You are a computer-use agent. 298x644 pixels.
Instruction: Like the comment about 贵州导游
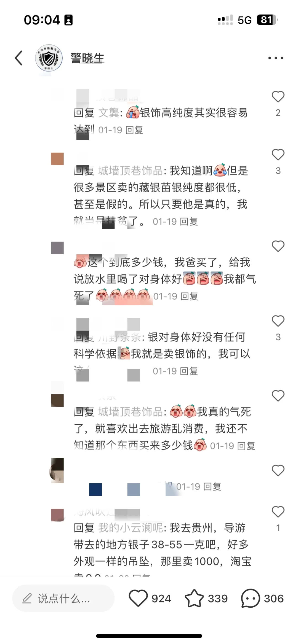click(x=278, y=512)
